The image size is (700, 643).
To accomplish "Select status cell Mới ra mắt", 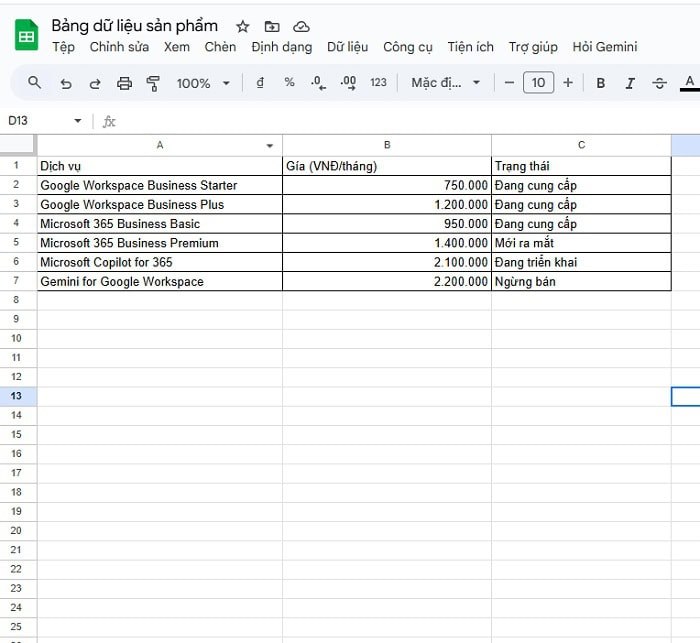I will 581,243.
